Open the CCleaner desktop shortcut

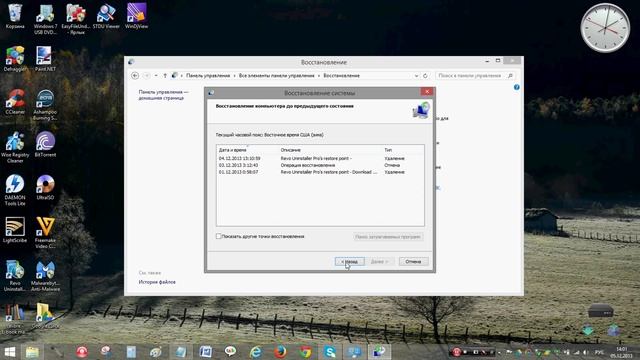[x=15, y=102]
